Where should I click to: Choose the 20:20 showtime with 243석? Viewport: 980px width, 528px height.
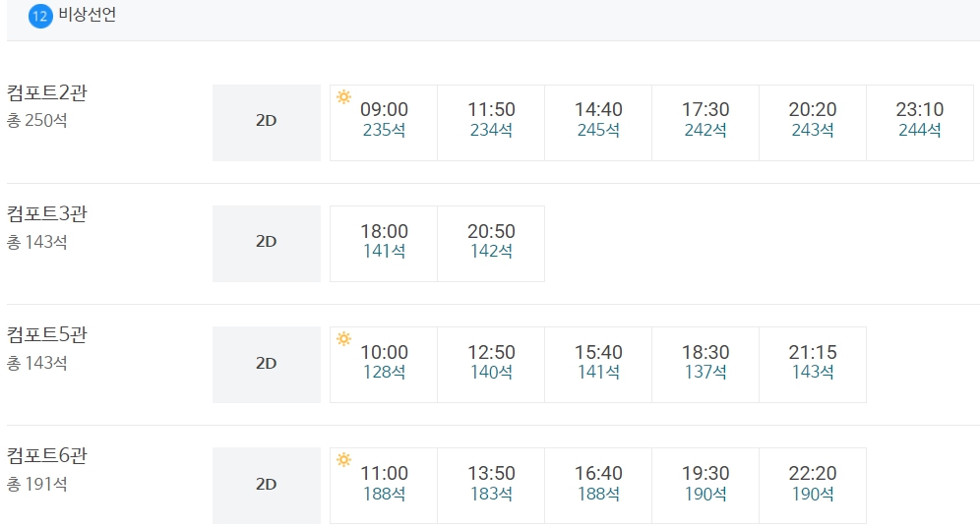813,123
